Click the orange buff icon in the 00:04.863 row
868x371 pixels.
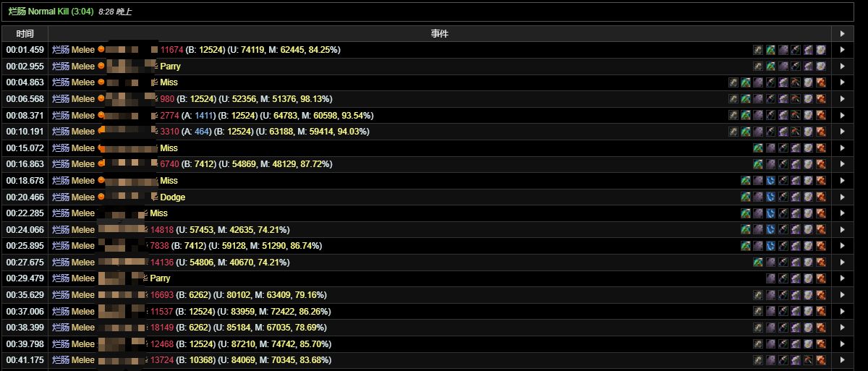coord(820,82)
